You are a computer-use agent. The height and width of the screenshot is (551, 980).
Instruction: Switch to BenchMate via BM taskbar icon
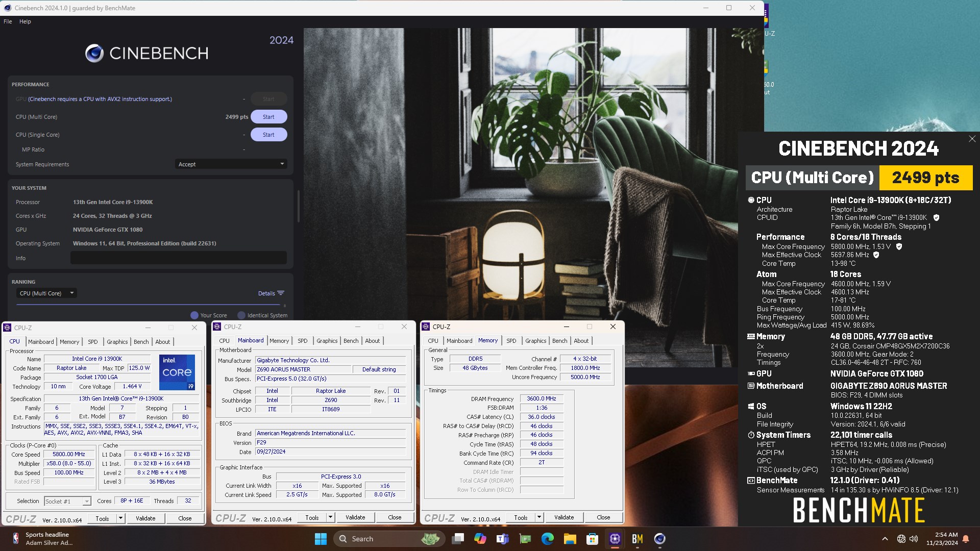pyautogui.click(x=638, y=539)
